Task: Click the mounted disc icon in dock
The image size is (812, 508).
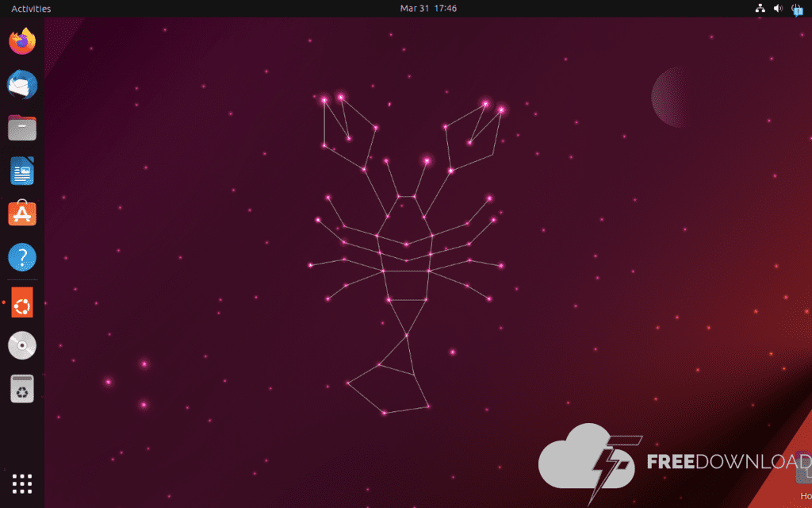Action: [x=22, y=346]
